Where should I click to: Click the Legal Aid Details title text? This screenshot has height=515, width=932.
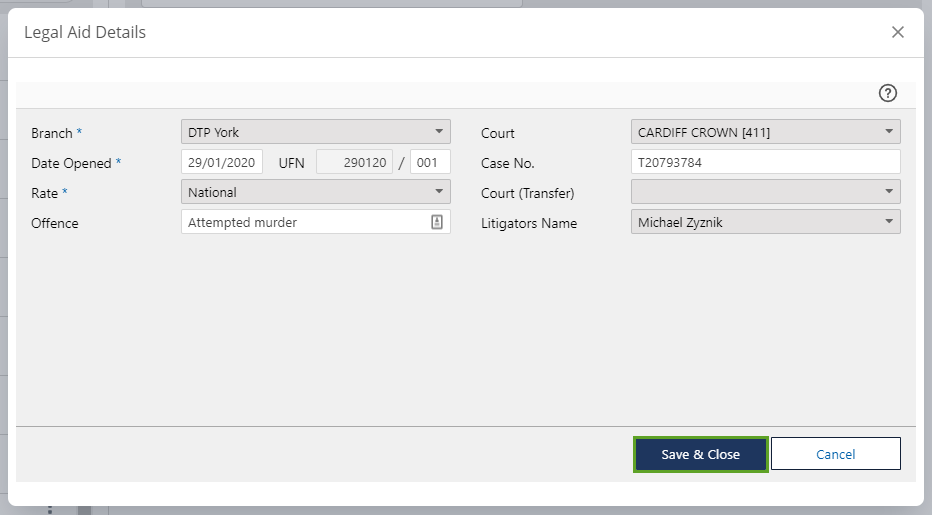[x=85, y=33]
